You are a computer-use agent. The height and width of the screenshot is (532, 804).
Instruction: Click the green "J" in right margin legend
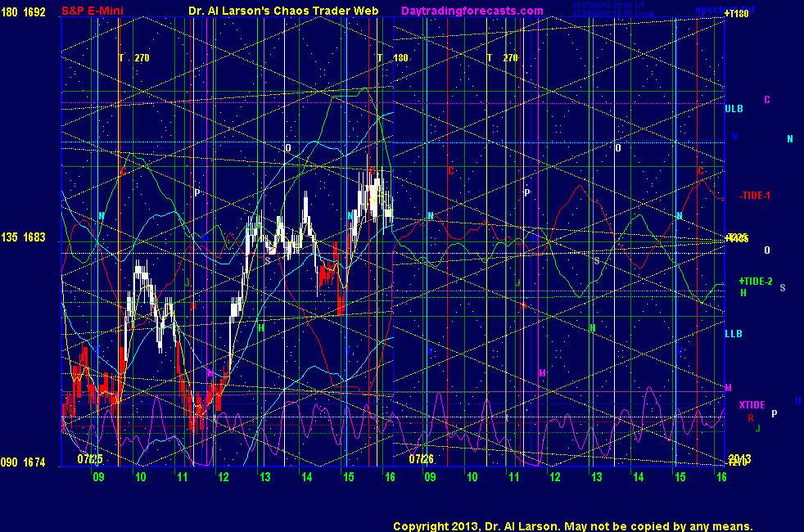point(758,429)
